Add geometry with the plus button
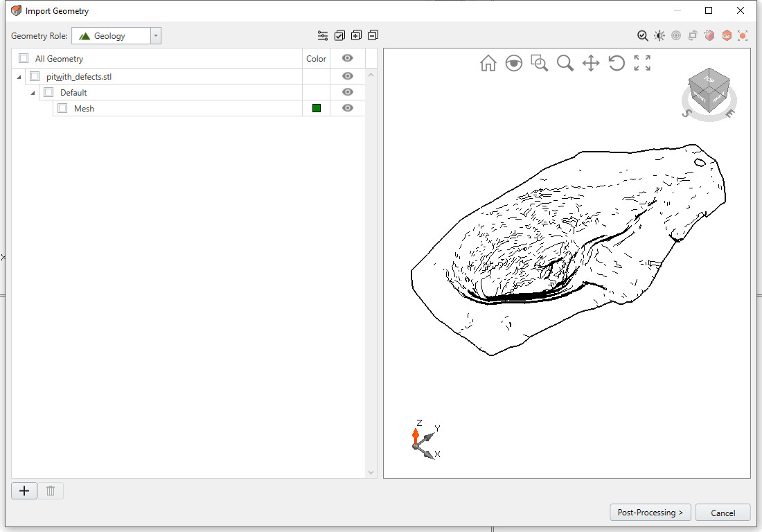762x532 pixels. tap(24, 490)
